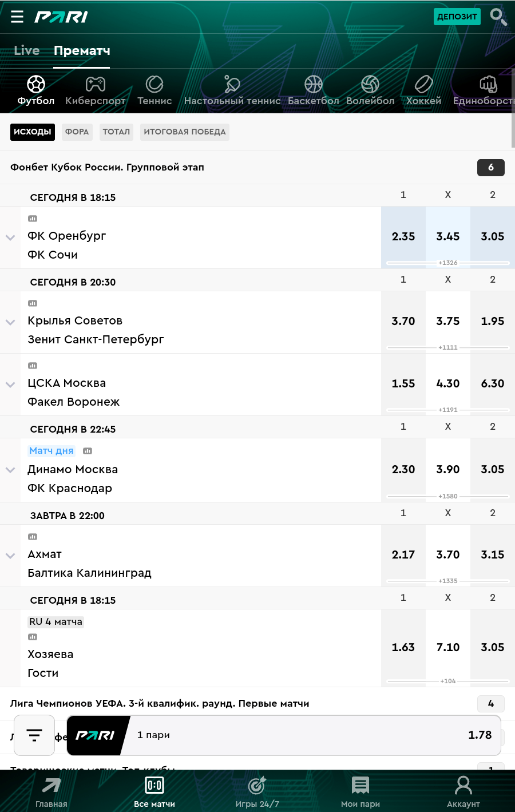Click the search magnifier icon
This screenshot has width=515, height=812.
(498, 17)
